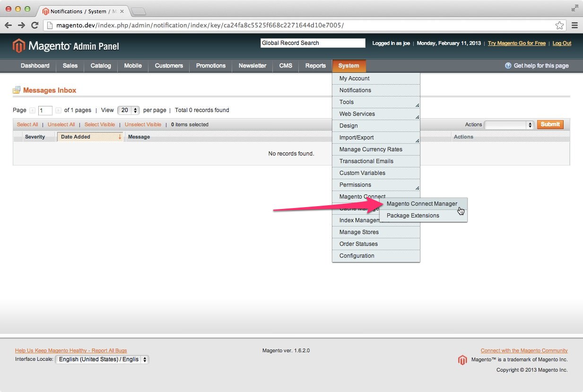The image size is (583, 392).
Task: Bookmark the page with the star icon
Action: point(559,26)
